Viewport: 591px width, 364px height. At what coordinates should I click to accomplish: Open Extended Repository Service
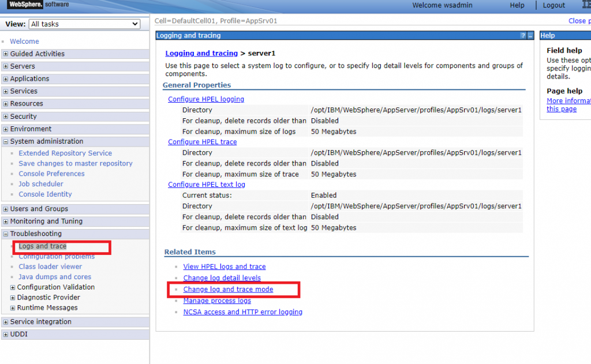click(65, 153)
